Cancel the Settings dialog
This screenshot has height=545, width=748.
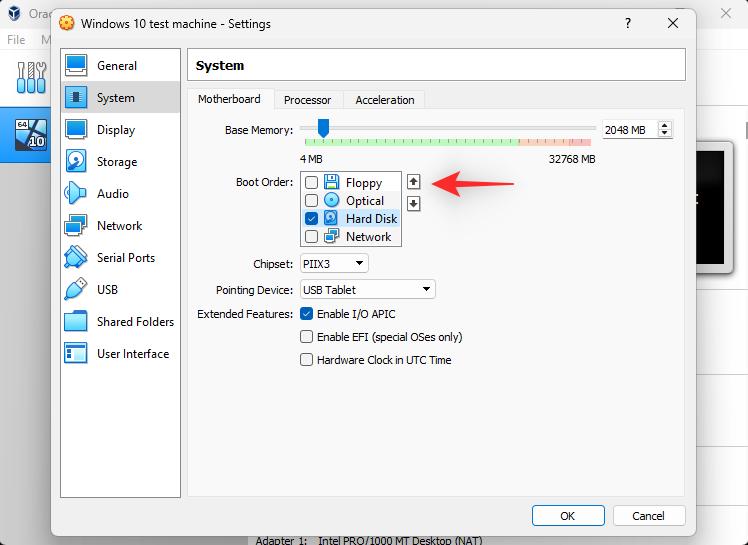(x=649, y=515)
